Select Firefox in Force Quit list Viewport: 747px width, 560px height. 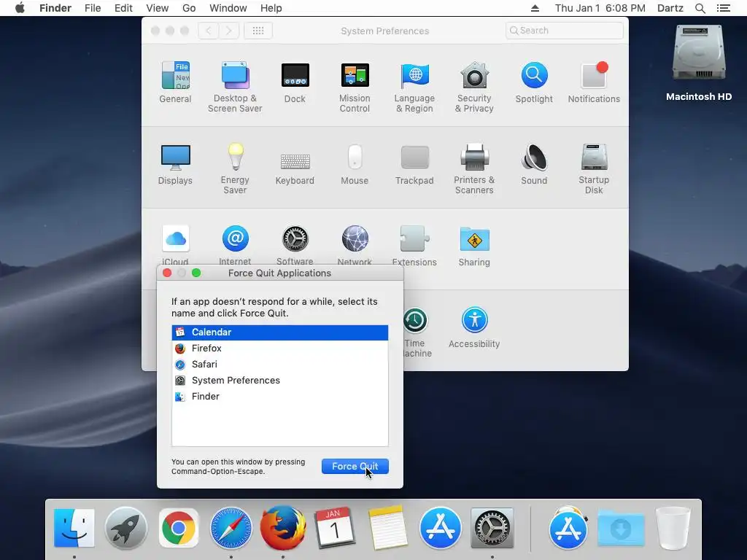click(279, 349)
